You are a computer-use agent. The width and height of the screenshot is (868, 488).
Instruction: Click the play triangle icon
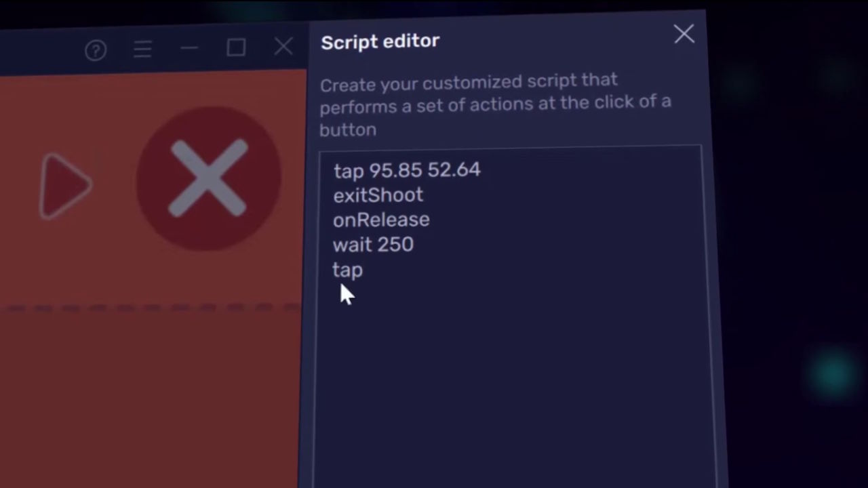[x=64, y=186]
